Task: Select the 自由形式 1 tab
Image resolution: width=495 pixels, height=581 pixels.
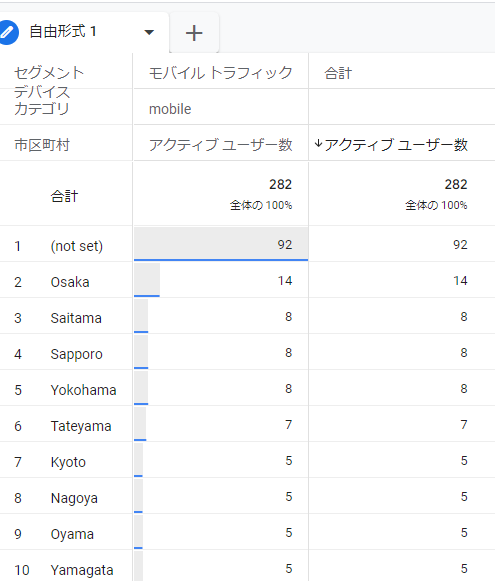Action: click(63, 32)
